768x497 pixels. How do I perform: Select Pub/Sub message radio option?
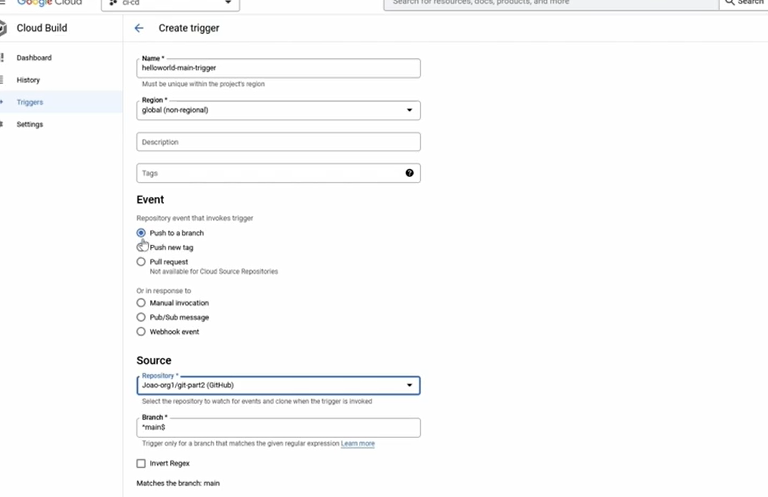click(141, 317)
